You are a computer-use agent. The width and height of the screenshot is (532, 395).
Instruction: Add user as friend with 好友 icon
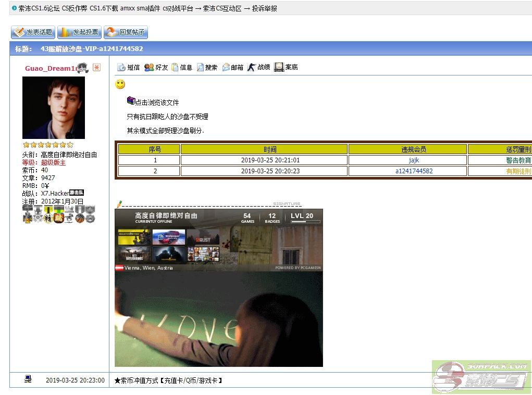(x=156, y=67)
